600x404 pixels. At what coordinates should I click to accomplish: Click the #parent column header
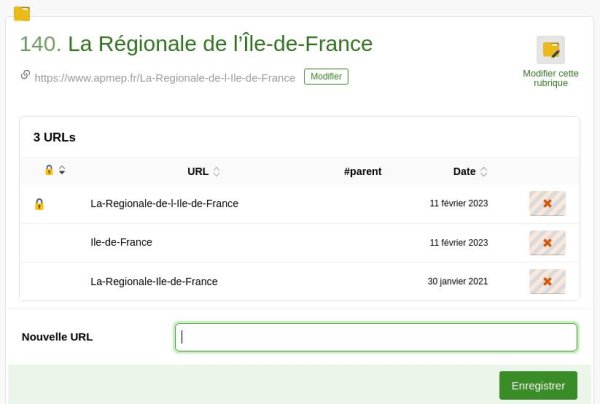(x=362, y=171)
